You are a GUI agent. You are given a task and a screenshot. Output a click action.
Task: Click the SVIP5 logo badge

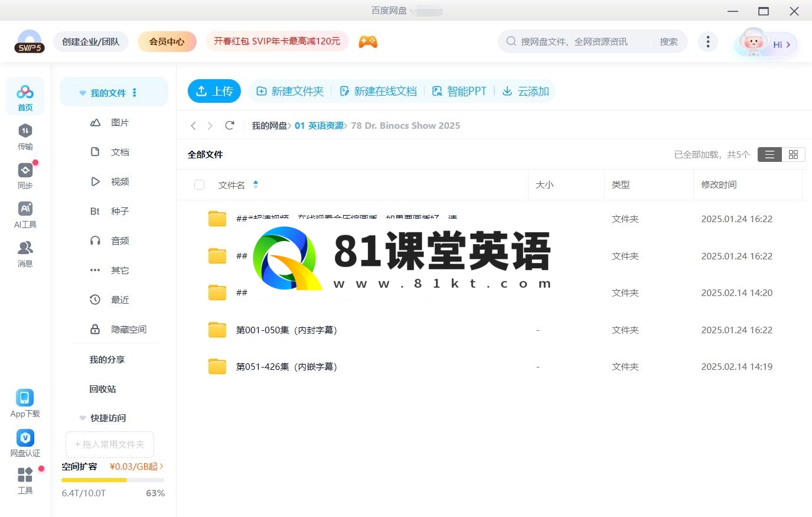[30, 41]
